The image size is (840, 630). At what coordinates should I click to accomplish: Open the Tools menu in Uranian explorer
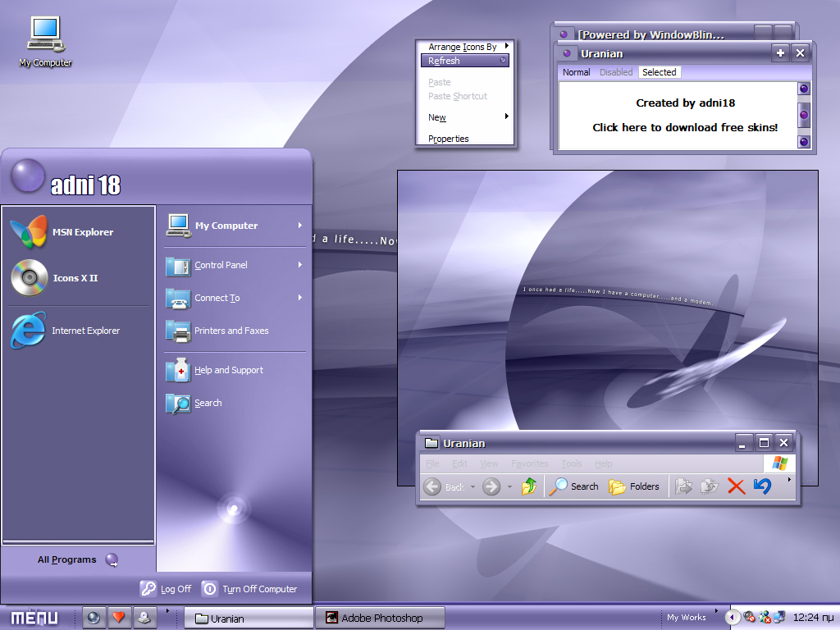[x=572, y=463]
